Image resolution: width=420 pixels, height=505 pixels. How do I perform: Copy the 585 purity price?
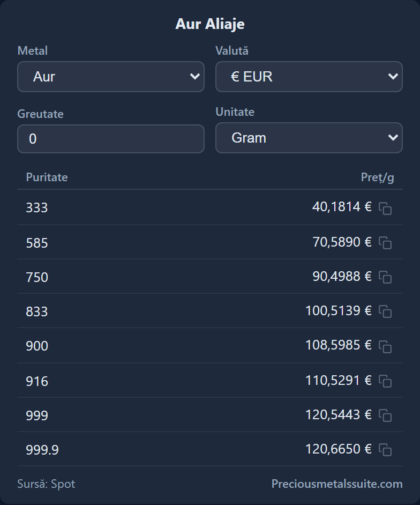click(x=385, y=243)
